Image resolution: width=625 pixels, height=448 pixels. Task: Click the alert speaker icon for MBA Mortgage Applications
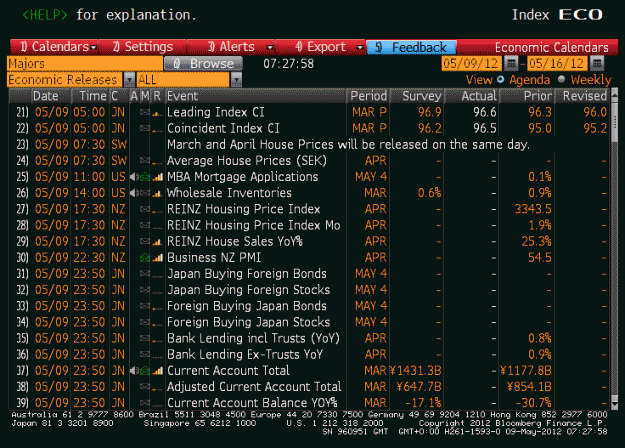click(134, 177)
